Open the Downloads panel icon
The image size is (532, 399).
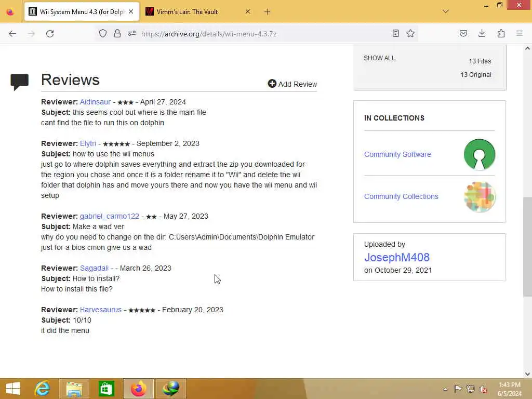[482, 33]
